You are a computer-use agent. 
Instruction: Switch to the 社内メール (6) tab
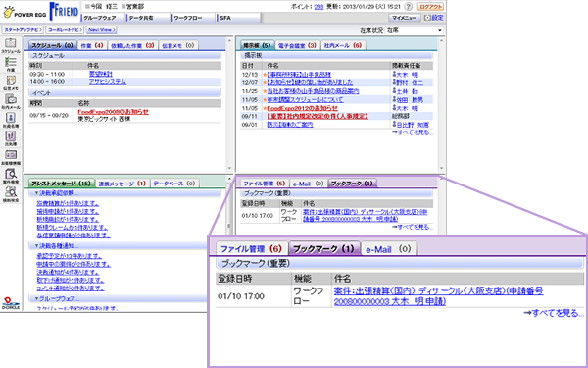pos(343,46)
